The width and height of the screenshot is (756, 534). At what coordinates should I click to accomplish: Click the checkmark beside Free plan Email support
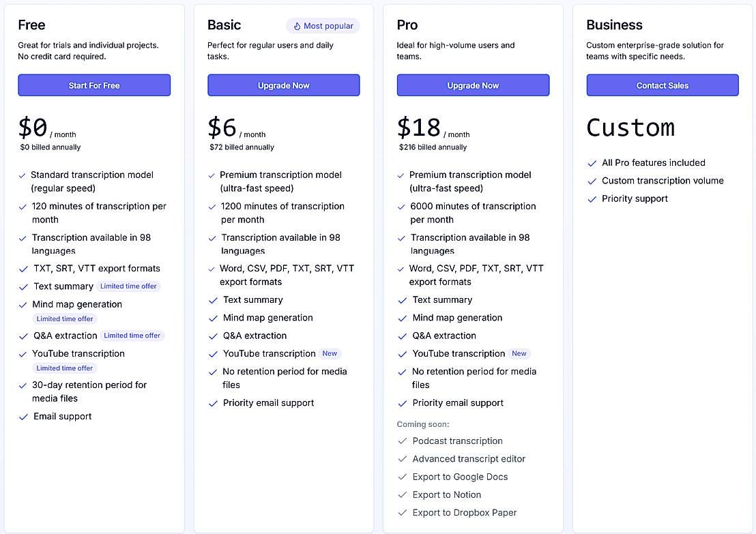click(x=23, y=417)
